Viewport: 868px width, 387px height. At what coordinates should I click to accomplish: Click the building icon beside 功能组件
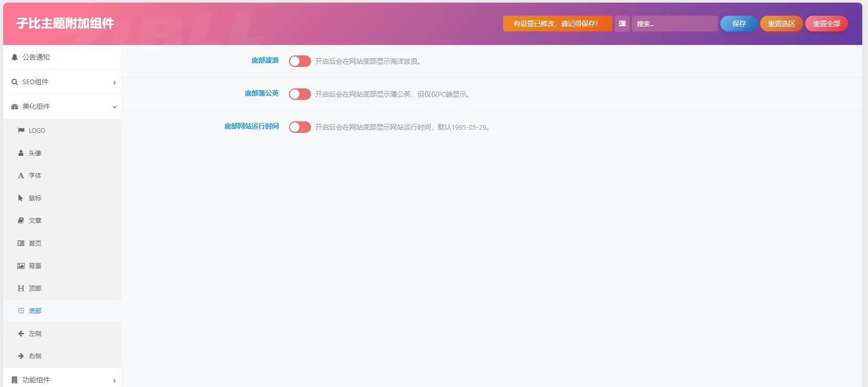pos(15,380)
